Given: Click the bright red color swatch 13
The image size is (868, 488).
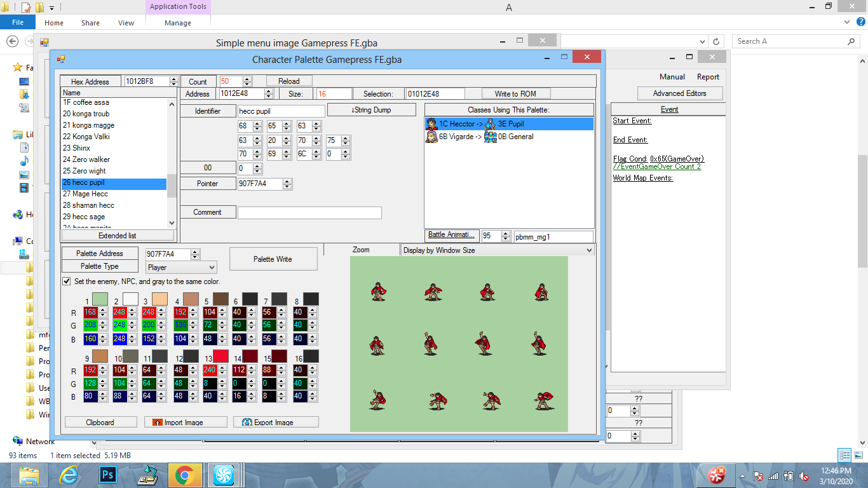Looking at the screenshot, I should [x=220, y=356].
